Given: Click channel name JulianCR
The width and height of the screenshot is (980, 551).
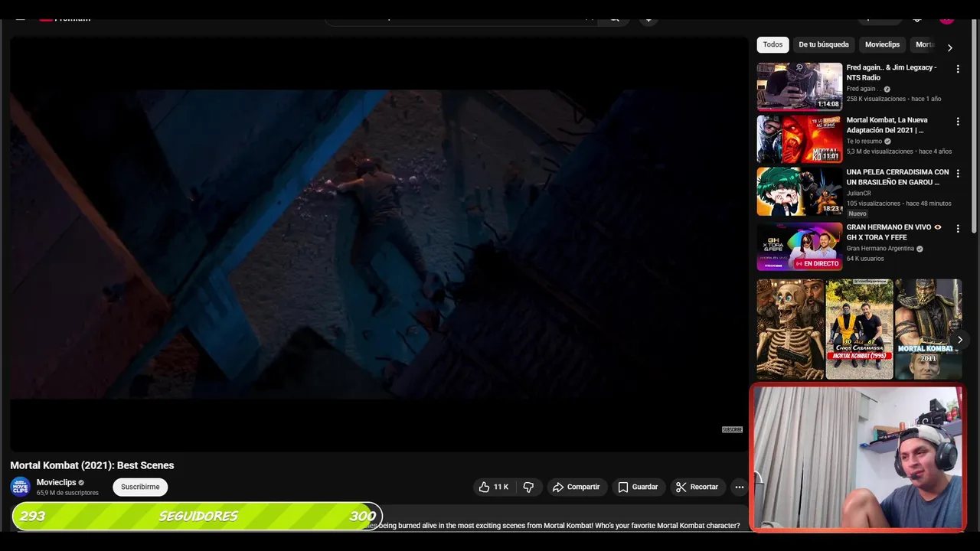Looking at the screenshot, I should pyautogui.click(x=859, y=194).
